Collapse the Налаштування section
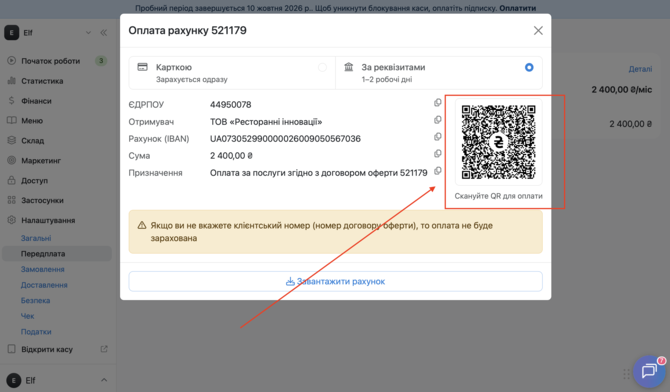 point(48,221)
